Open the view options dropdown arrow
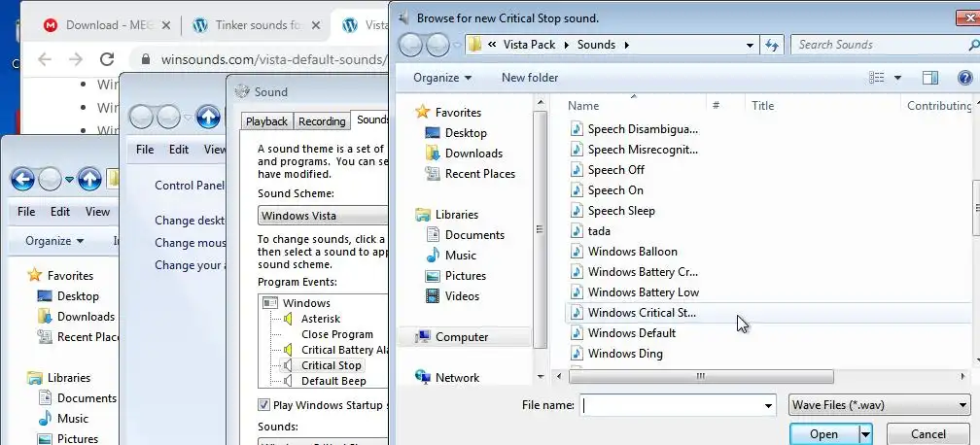Image resolution: width=980 pixels, height=445 pixels. [897, 78]
